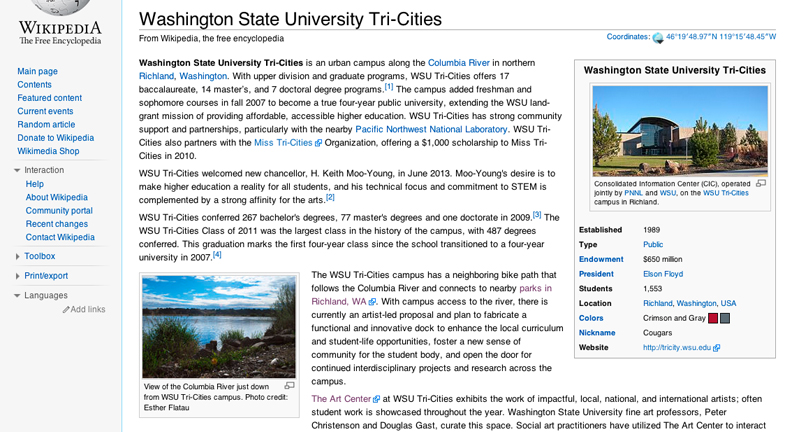Visit the Wikimedia Shop link

tap(48, 151)
